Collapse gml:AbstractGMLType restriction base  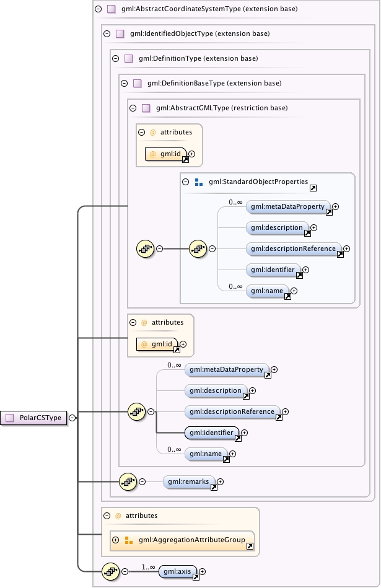coord(133,108)
